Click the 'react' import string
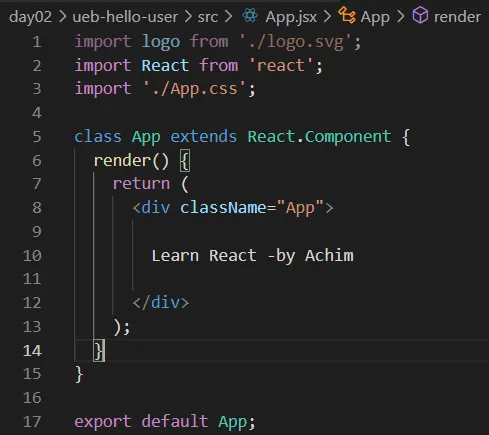This screenshot has height=435, width=489. (281, 65)
